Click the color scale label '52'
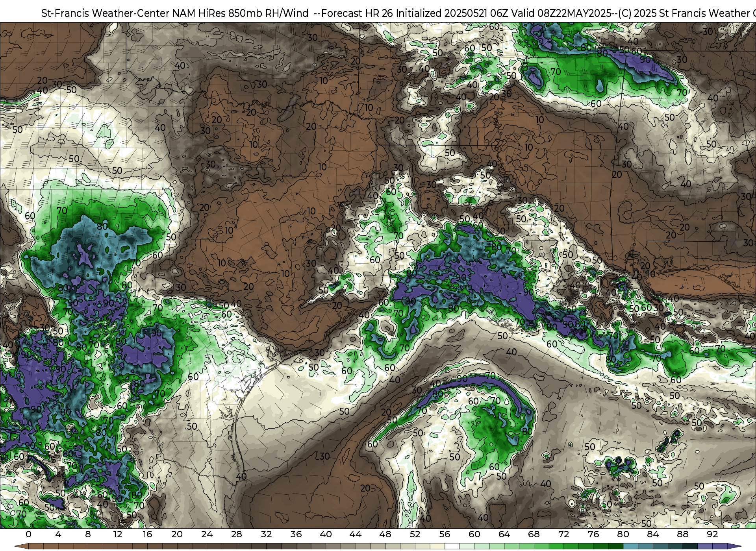 tap(415, 534)
